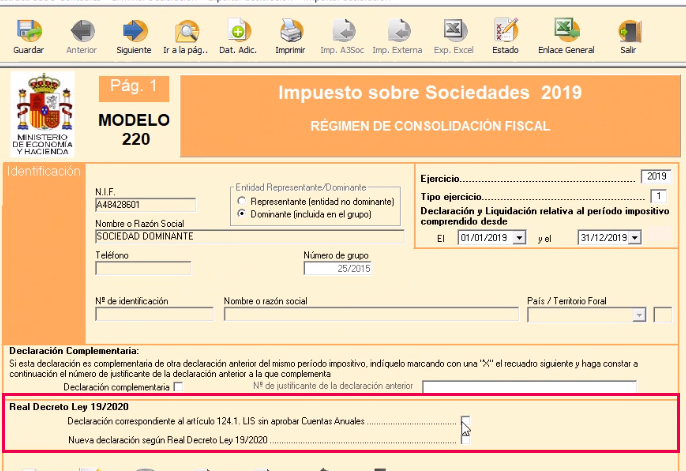Click the small code box beside País dropdown
This screenshot has width=686, height=471.
point(662,315)
